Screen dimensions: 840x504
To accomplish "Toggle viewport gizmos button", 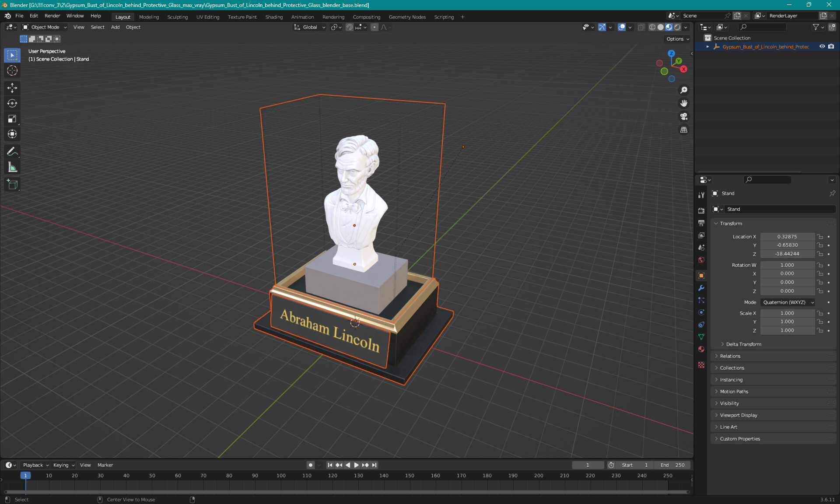I will (602, 27).
